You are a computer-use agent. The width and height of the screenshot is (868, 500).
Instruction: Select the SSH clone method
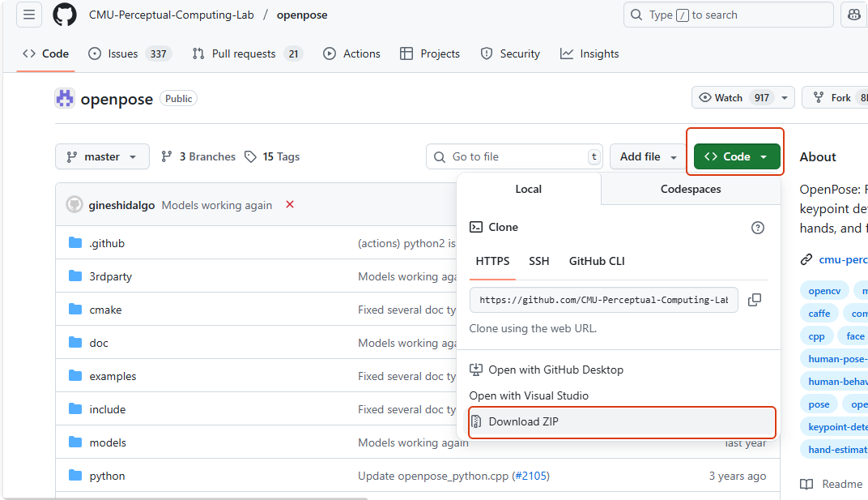click(538, 261)
